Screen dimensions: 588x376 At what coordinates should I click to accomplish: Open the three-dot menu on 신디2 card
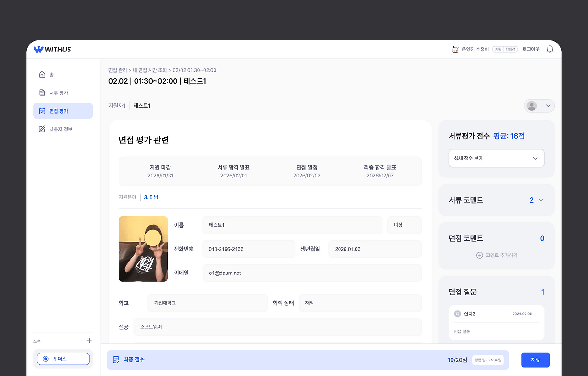click(537, 314)
